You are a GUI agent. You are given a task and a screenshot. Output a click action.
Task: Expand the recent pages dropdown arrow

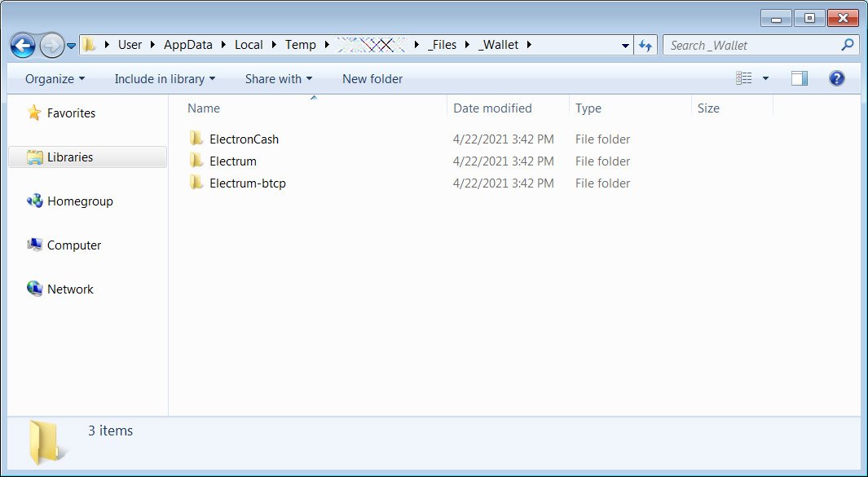[72, 46]
